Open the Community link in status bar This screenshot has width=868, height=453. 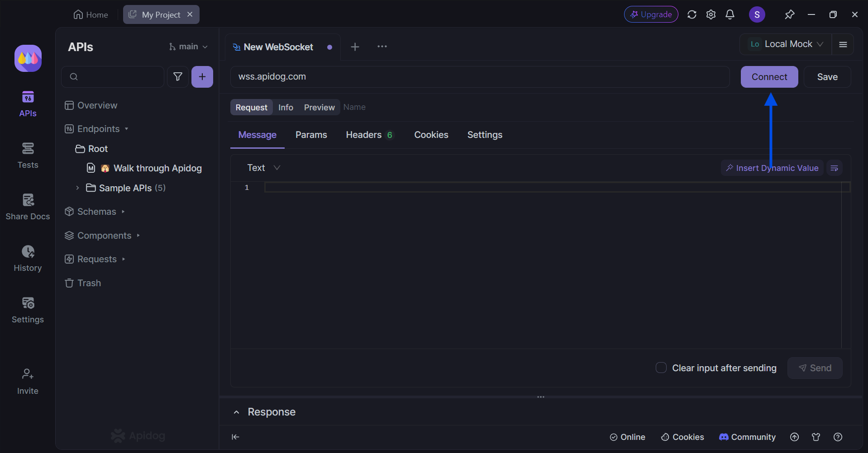(x=747, y=437)
